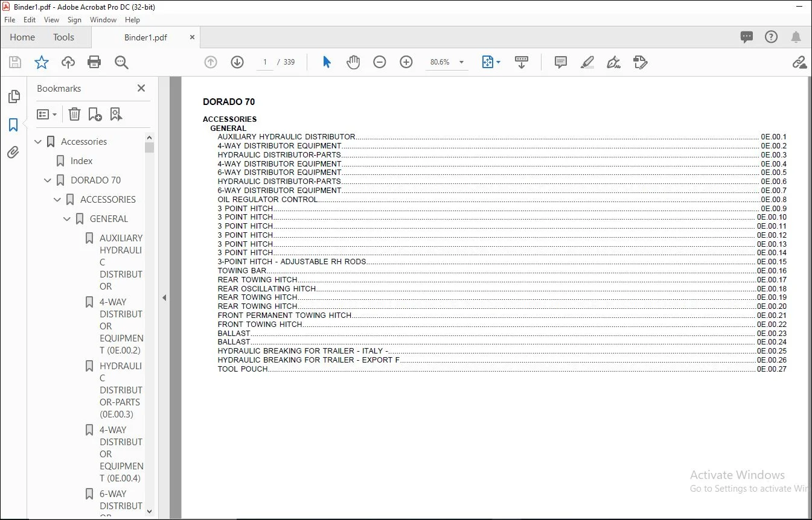
Task: Open the File menu
Action: click(x=10, y=20)
